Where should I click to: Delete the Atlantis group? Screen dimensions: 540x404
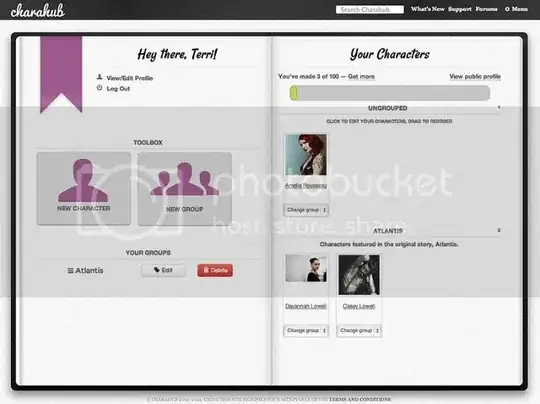click(215, 270)
